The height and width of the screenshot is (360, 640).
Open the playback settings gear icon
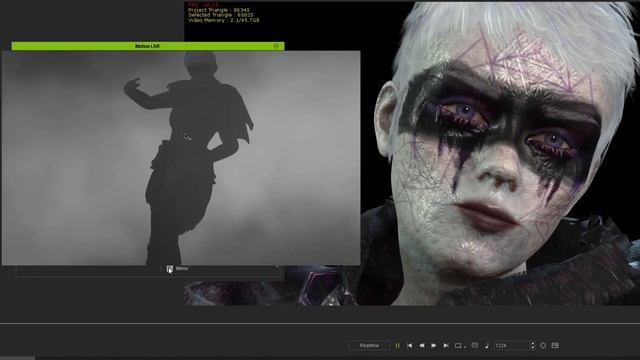tap(543, 345)
